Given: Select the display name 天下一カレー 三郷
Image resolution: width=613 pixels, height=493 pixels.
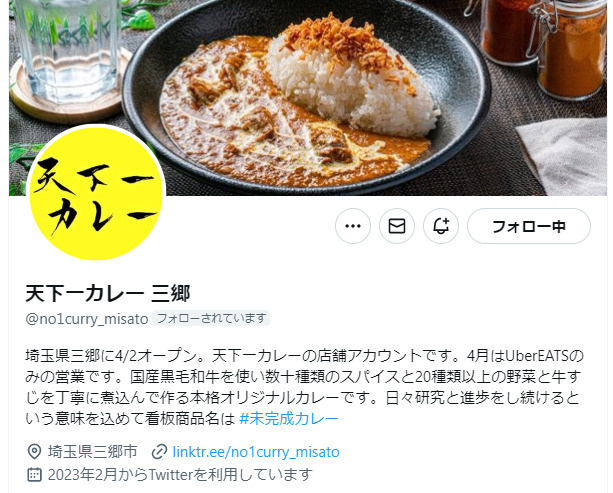Looking at the screenshot, I should click(x=108, y=293).
